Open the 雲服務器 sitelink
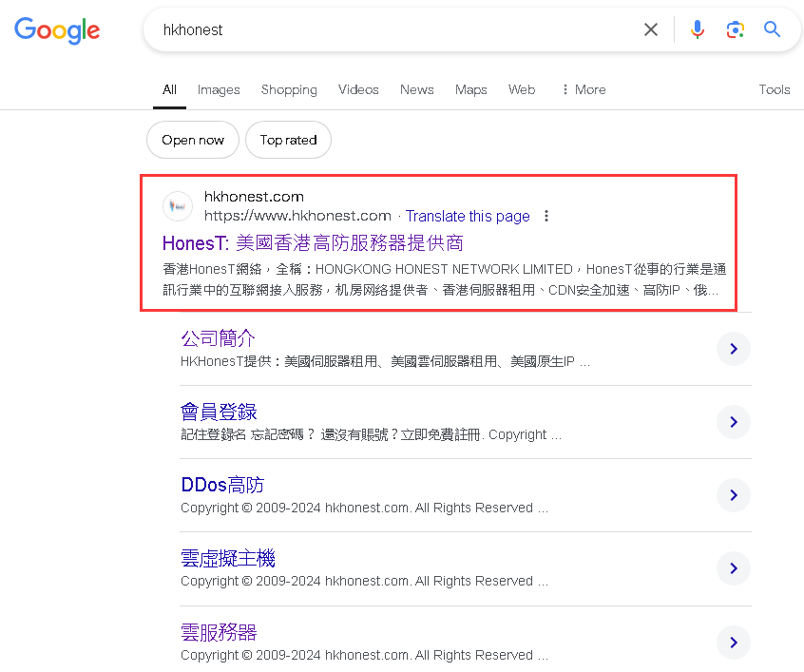This screenshot has height=672, width=804. 219,632
